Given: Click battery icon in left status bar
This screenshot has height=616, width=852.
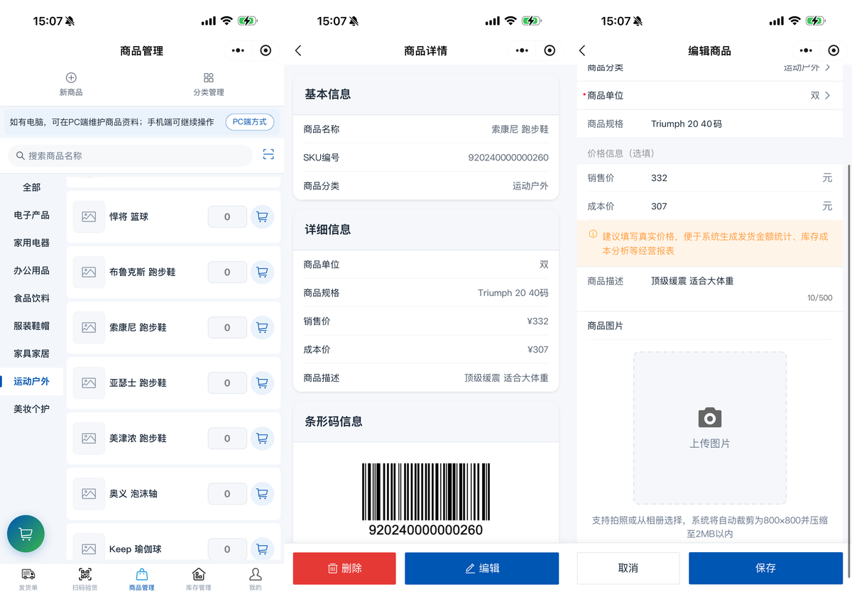Looking at the screenshot, I should click(x=248, y=21).
